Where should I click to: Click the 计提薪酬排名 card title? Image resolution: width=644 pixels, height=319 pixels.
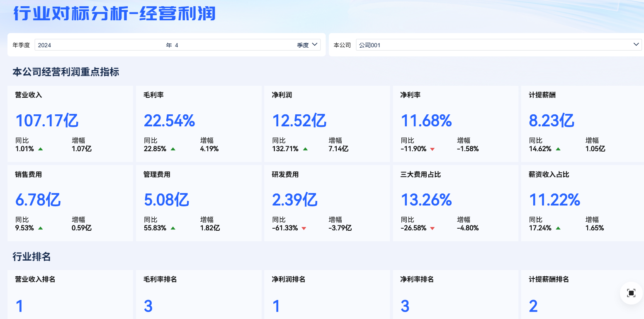tap(549, 279)
